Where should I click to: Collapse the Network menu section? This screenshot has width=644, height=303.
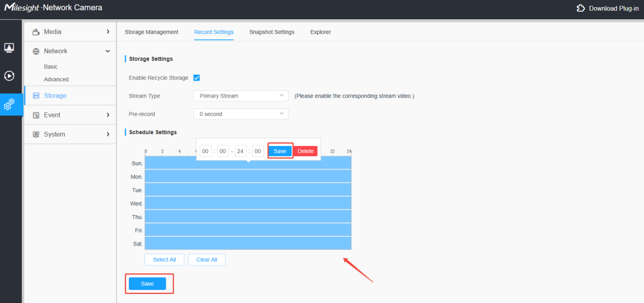pos(70,51)
